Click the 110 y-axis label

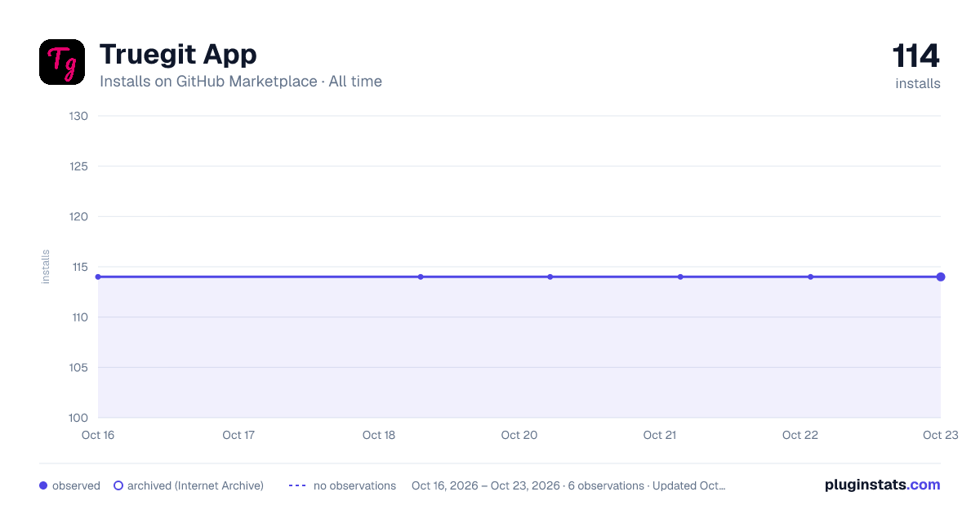(x=80, y=317)
